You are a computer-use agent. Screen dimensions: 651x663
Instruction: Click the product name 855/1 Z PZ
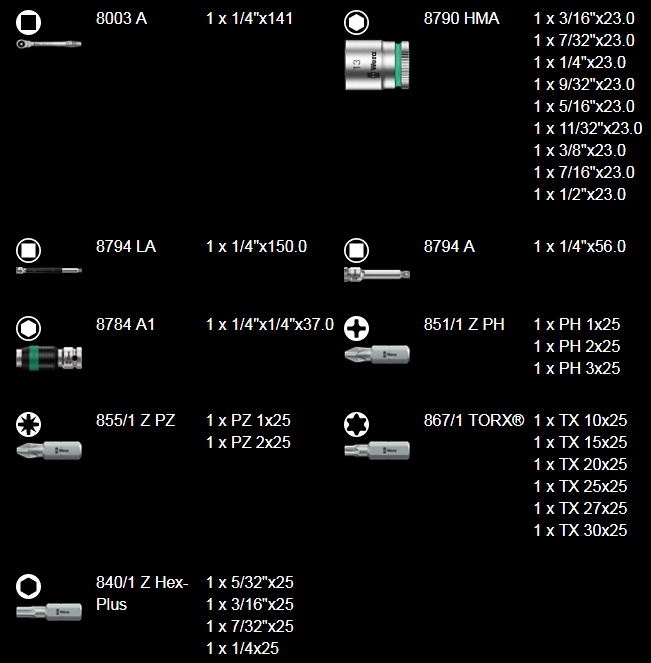pos(136,420)
